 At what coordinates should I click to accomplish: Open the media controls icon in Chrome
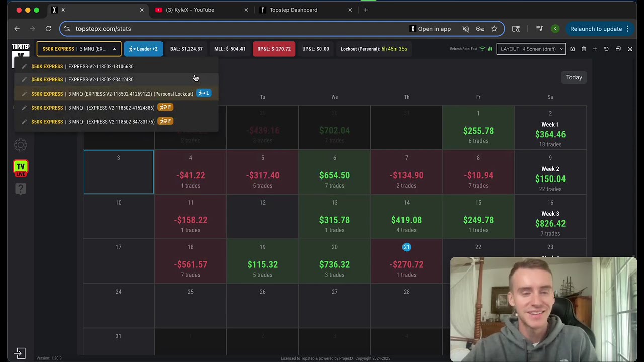click(x=539, y=29)
